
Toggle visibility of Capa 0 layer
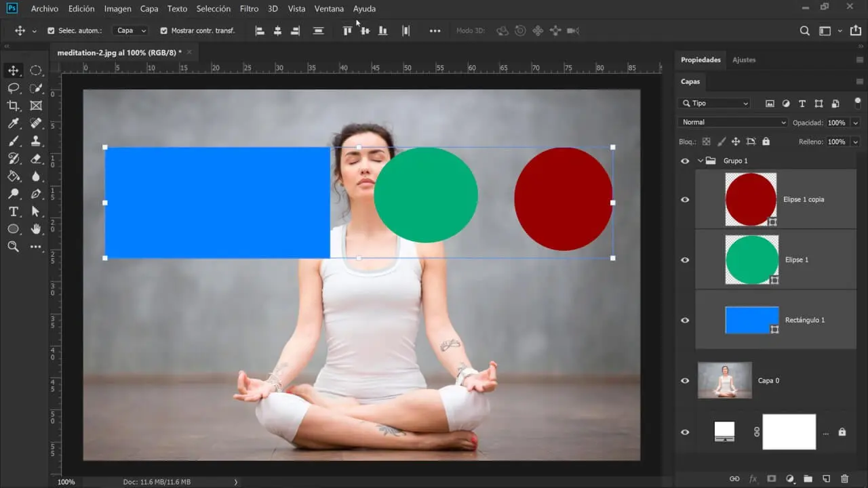click(x=685, y=380)
